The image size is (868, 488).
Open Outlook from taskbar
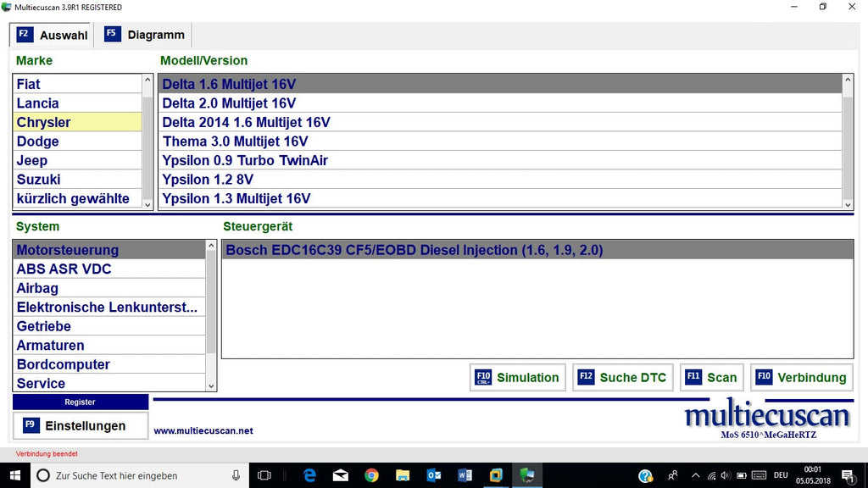pos(433,475)
